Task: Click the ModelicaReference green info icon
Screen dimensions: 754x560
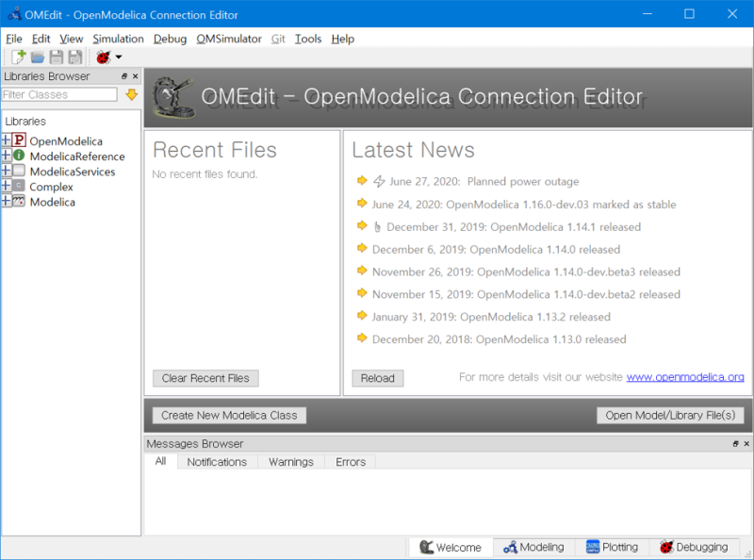Action: click(19, 156)
